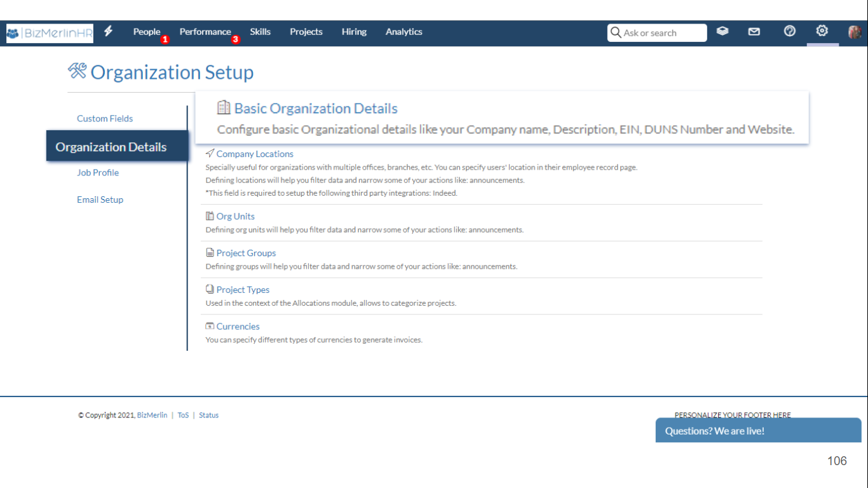Click the Basic Organization Details book icon
Viewport: 868px width, 488px height.
click(223, 108)
